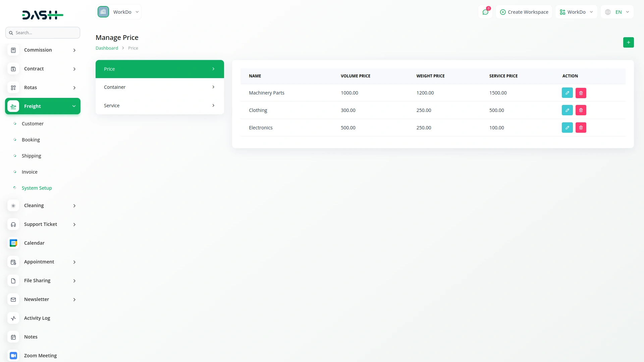
Task: Open the Service price section
Action: 160,105
